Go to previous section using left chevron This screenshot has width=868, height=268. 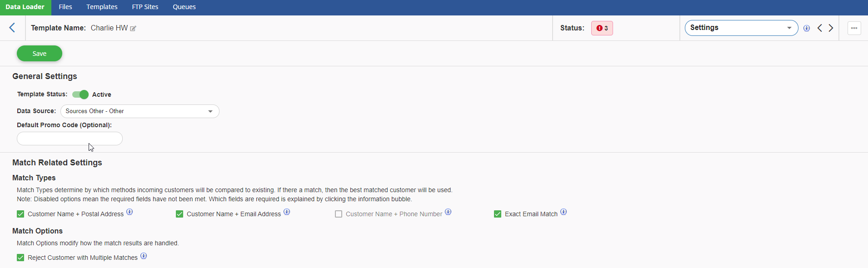[x=820, y=28]
